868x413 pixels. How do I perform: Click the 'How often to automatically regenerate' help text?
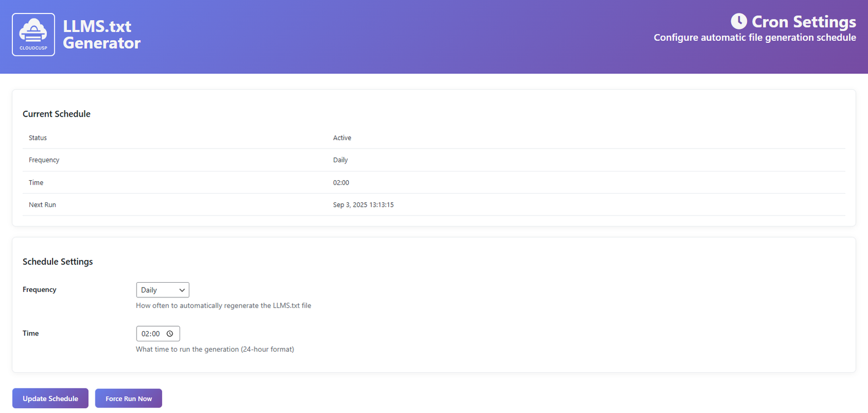pos(223,306)
